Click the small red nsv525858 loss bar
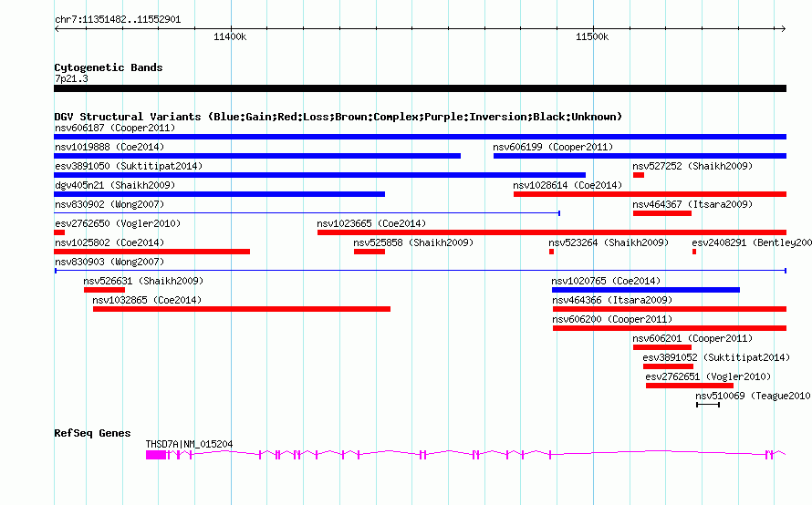Viewport: 812px width, 505px height. [x=370, y=252]
